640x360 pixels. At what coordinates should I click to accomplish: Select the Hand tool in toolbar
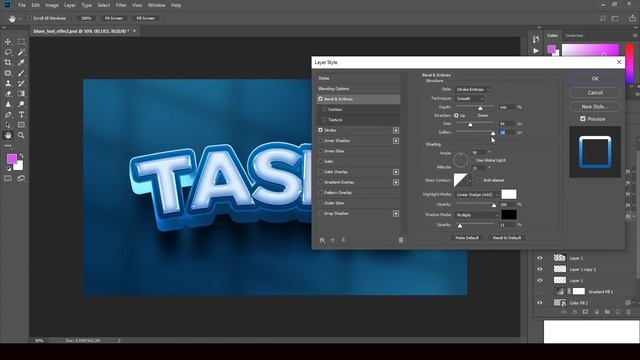pos(8,136)
